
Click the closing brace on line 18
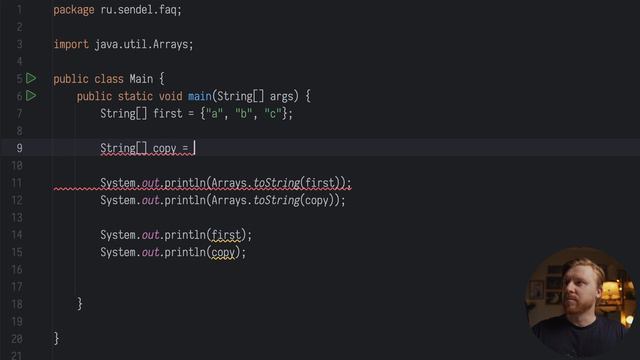pyautogui.click(x=80, y=304)
